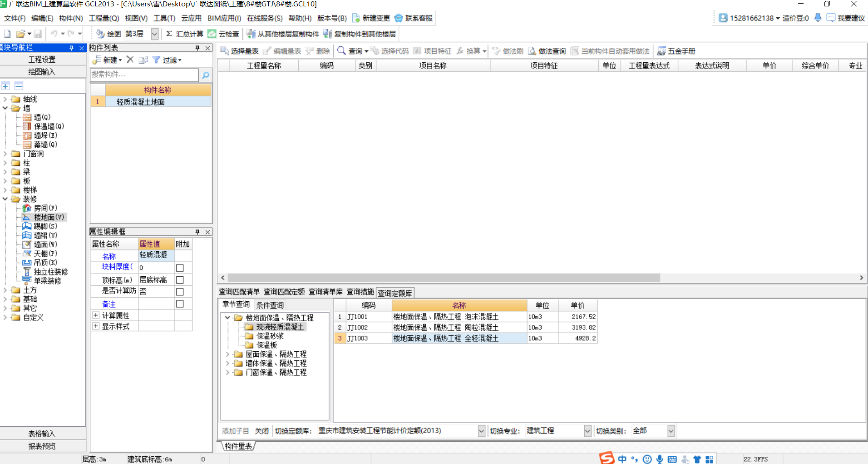Viewport: 868px width, 464px height.
Task: Switch to 查询清单库 tab
Action: (325, 292)
